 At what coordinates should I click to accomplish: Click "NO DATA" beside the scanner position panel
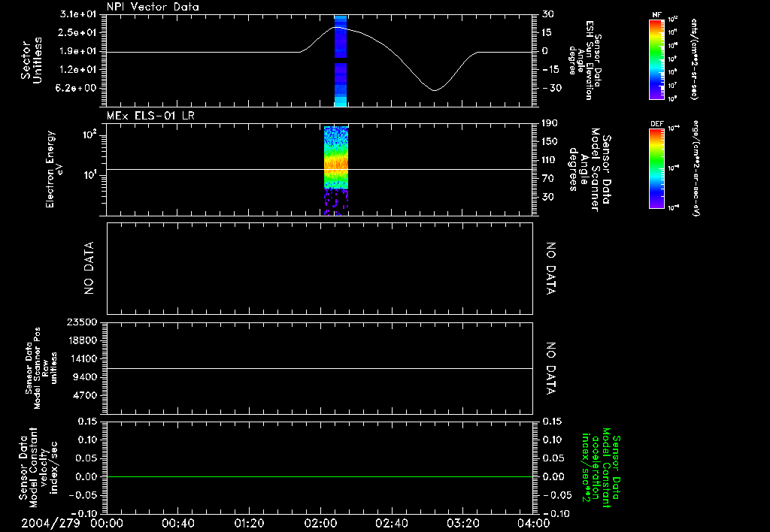coord(551,369)
